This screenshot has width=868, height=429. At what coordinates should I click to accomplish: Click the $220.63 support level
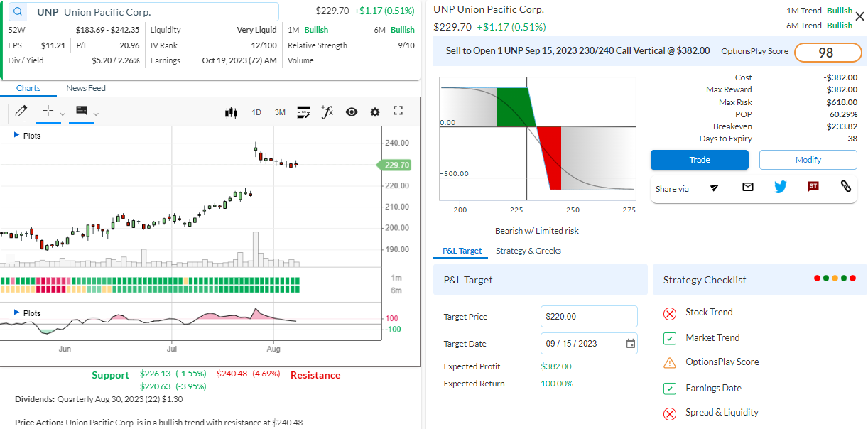tap(173, 386)
